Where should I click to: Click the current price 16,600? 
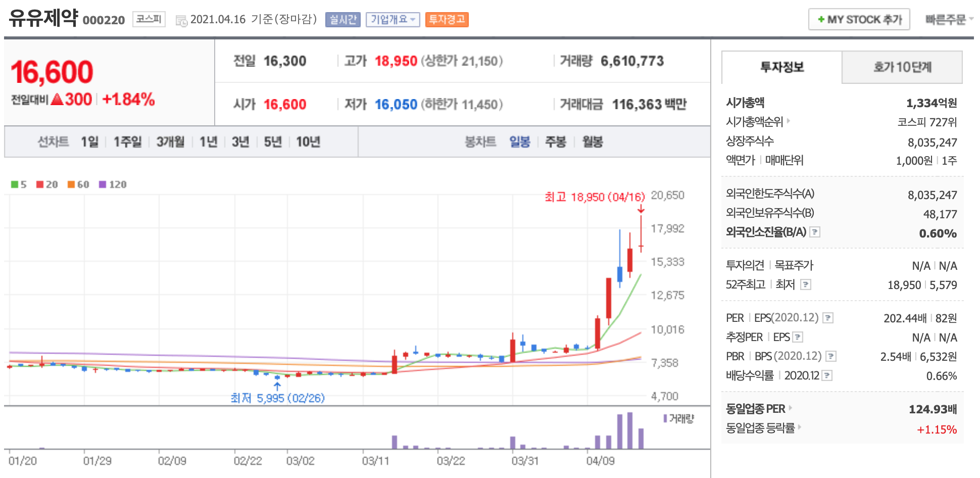click(52, 72)
